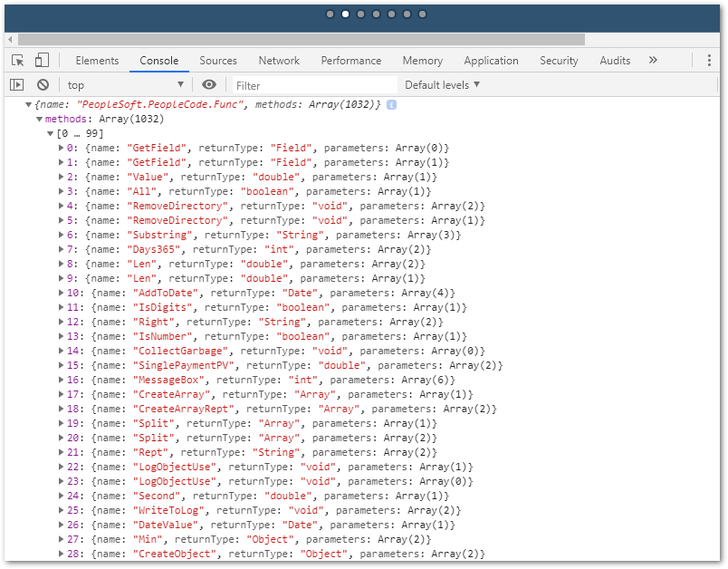Image resolution: width=728 pixels, height=569 pixels.
Task: Open the Elements tab
Action: point(97,61)
